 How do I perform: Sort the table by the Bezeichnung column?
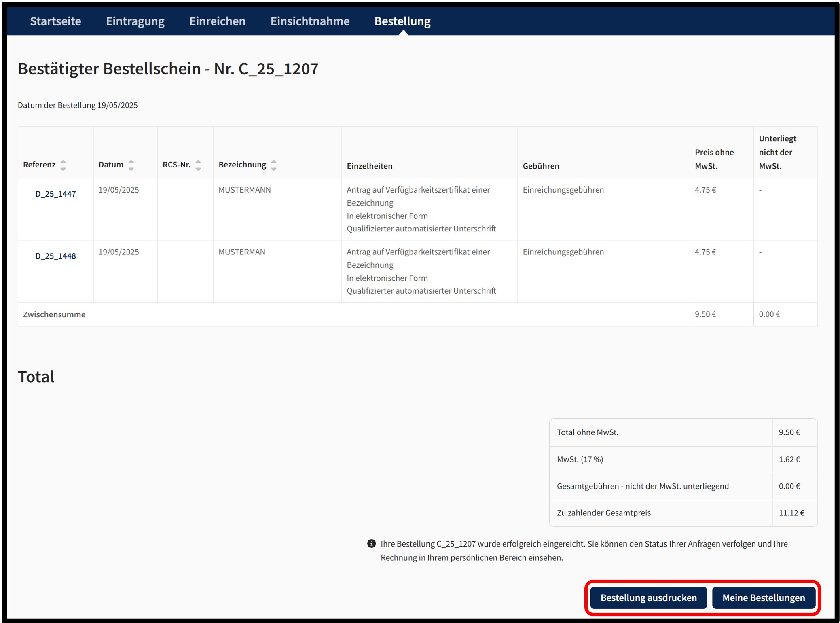pos(274,165)
